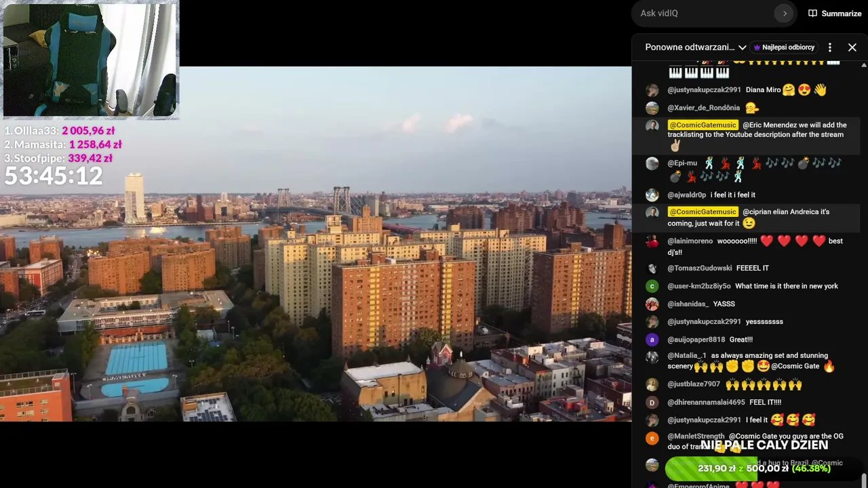Click auijopaper8818's purple avatar
The width and height of the screenshot is (868, 488).
click(x=652, y=340)
